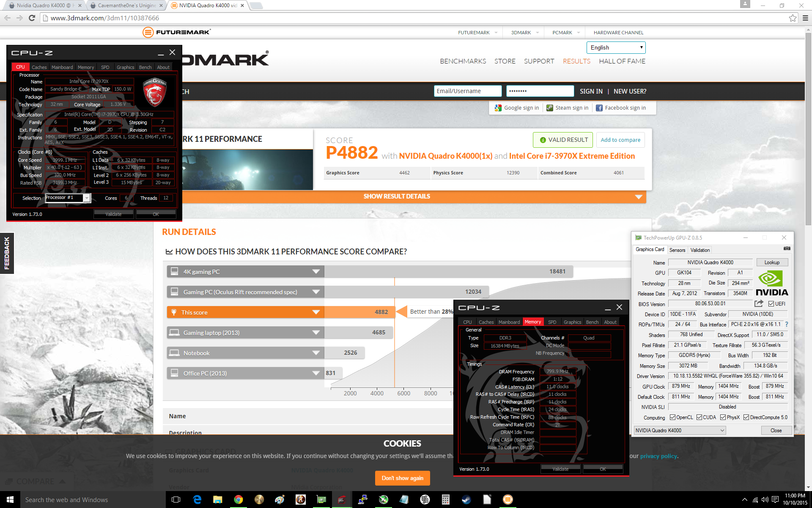812x508 pixels.
Task: Click Don't show again cookies button
Action: coord(403,478)
